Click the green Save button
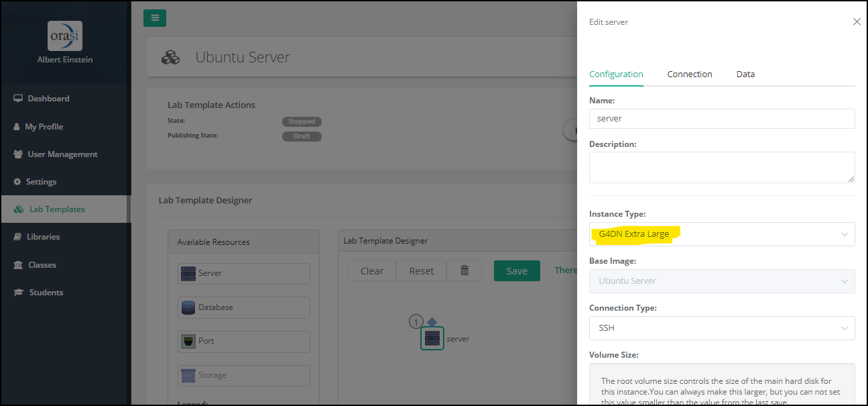This screenshot has height=406, width=868. [x=517, y=271]
